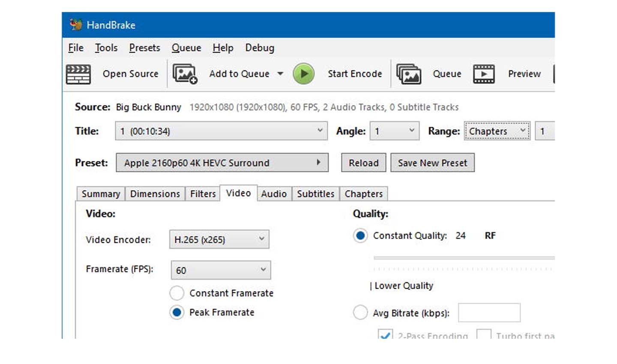The image size is (617, 364).
Task: Open the File menu
Action: [x=76, y=48]
